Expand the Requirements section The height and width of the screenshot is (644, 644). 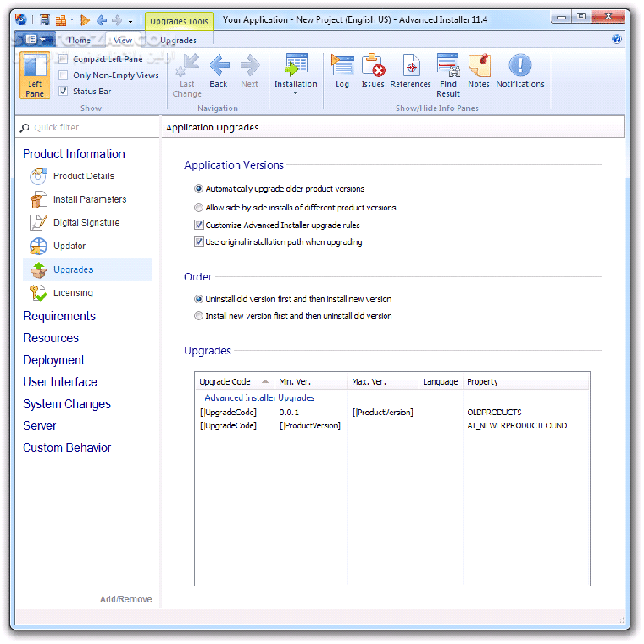click(59, 316)
